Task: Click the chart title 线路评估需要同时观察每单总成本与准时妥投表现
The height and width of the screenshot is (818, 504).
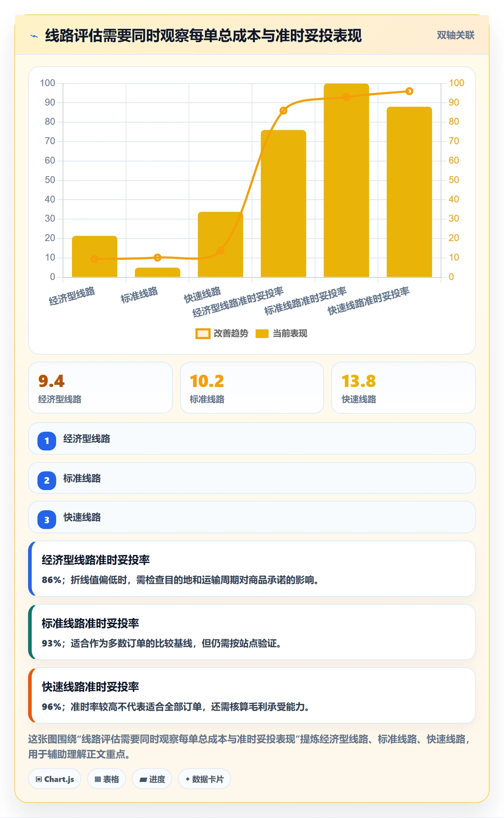Action: [x=203, y=36]
